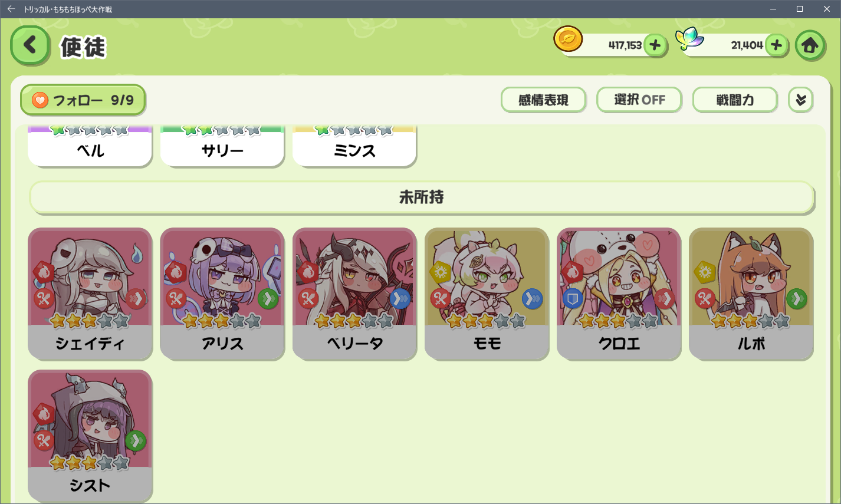Expand options with double-chevron button

[x=801, y=100]
